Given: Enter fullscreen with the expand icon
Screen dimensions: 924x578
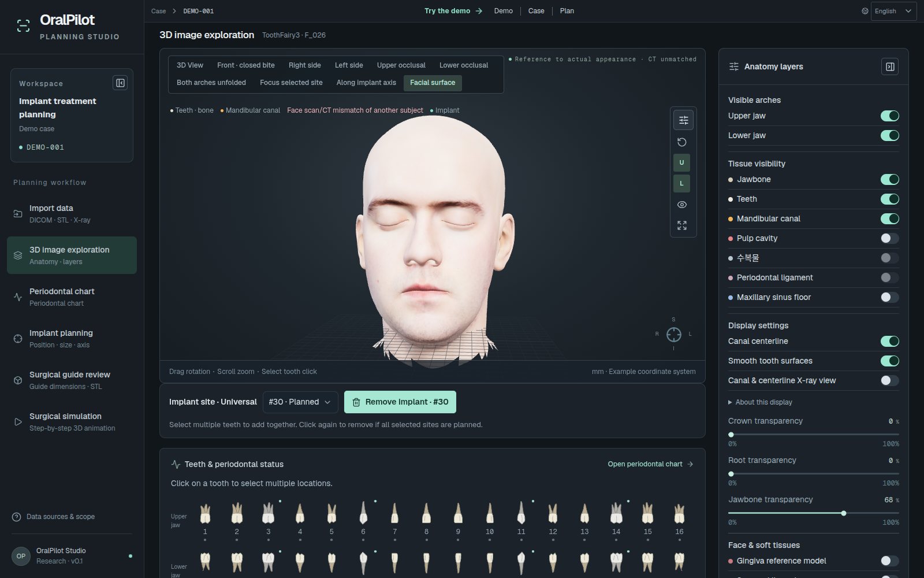Looking at the screenshot, I should pyautogui.click(x=682, y=225).
